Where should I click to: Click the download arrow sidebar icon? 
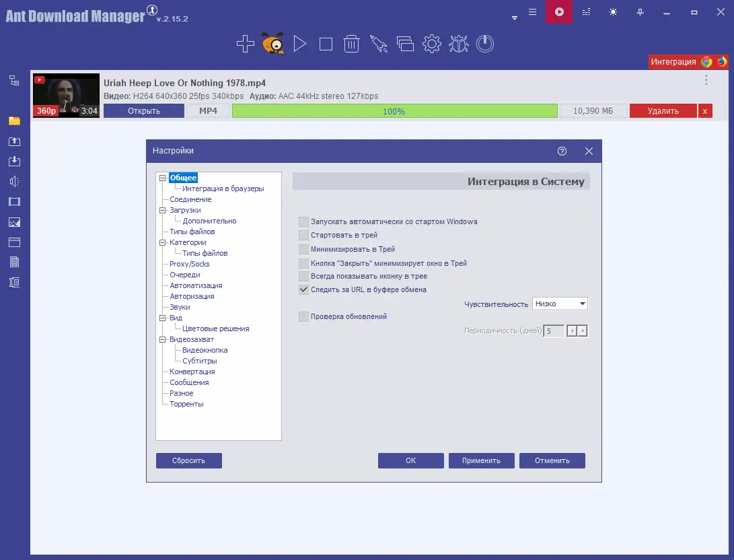[15, 161]
